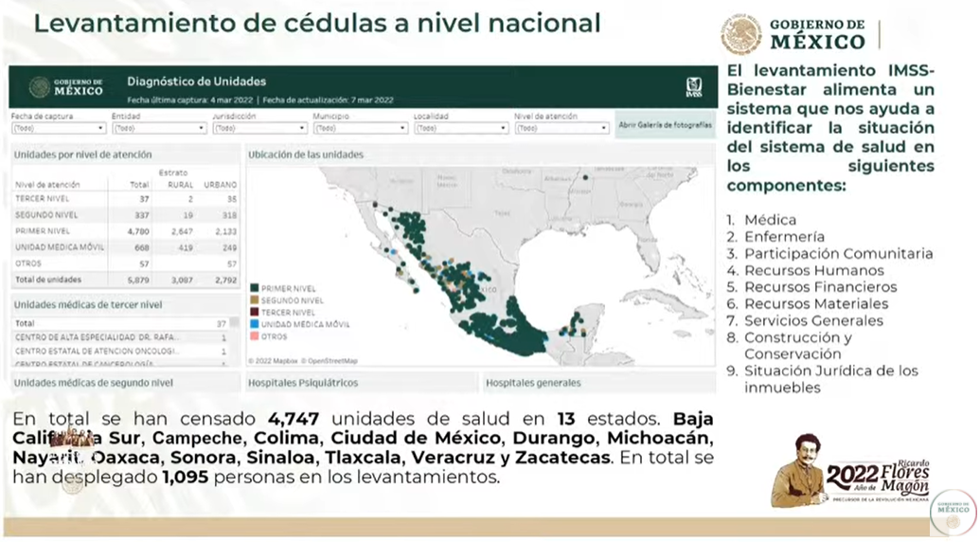Screen dimensions: 980x542
Task: Click the Unidades médicas de tercer nivel heading
Action: tap(87, 304)
